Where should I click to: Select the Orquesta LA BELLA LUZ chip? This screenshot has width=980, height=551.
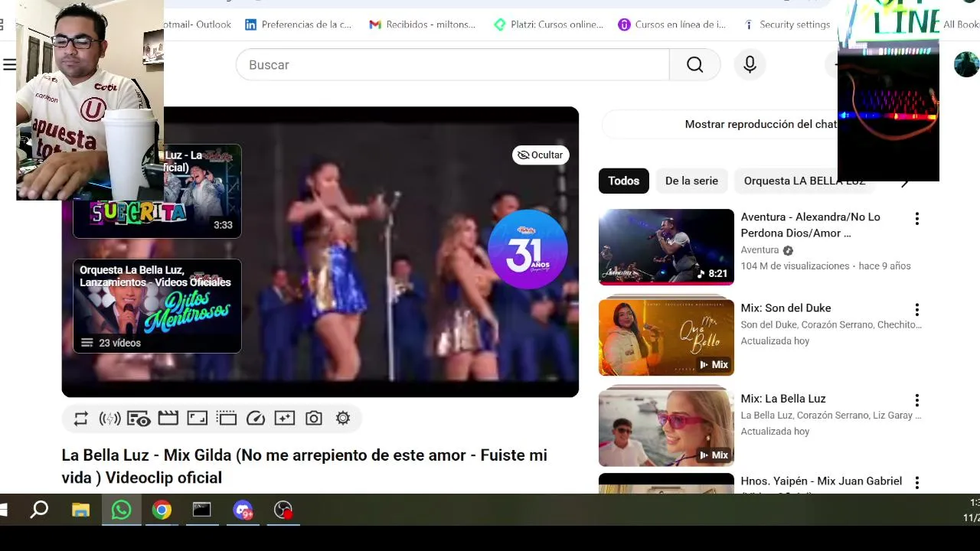pyautogui.click(x=804, y=181)
